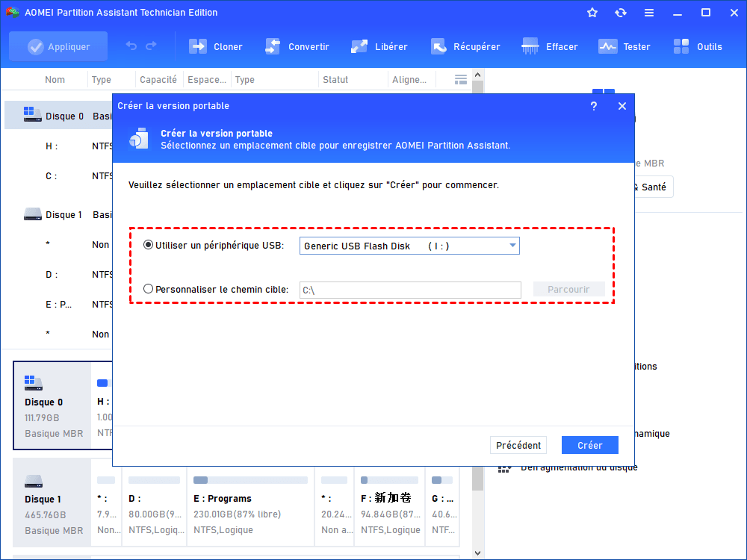
Task: Open the Récupérer tool
Action: pyautogui.click(x=465, y=46)
